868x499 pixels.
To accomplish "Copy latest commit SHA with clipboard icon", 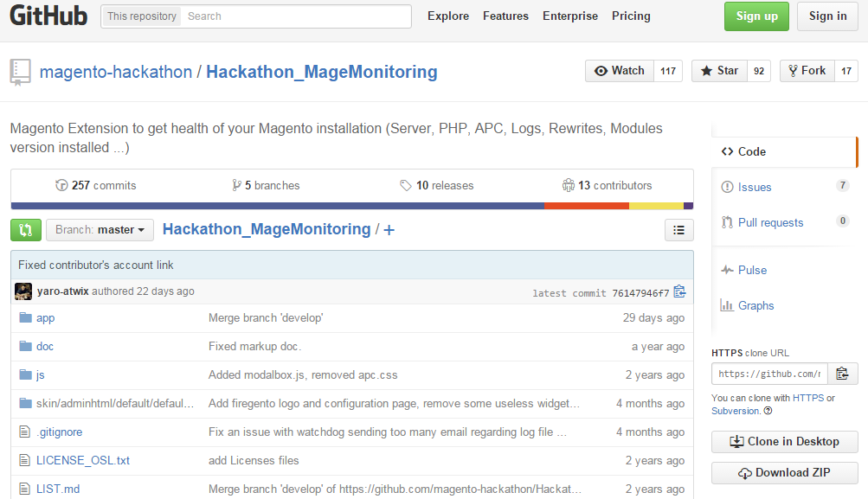I will click(x=680, y=291).
